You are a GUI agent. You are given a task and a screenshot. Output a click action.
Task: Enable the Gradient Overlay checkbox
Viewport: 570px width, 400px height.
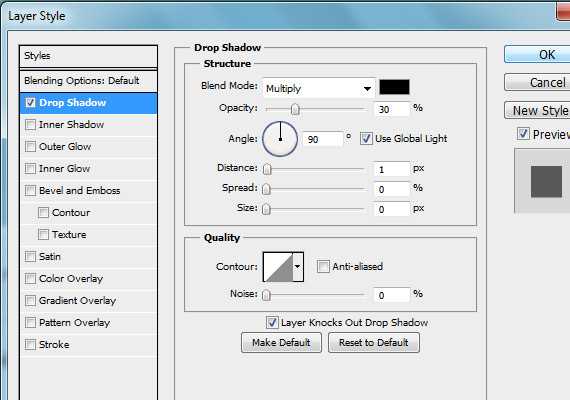pos(31,300)
